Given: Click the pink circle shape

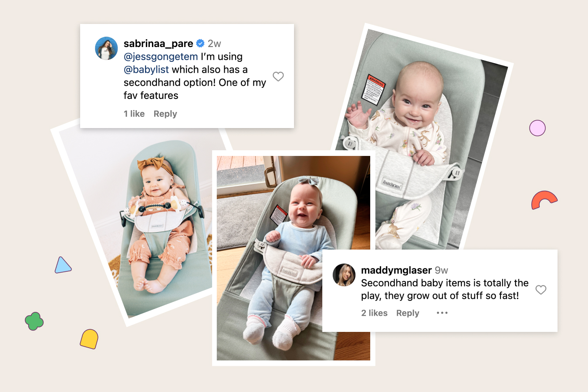Looking at the screenshot, I should [537, 128].
